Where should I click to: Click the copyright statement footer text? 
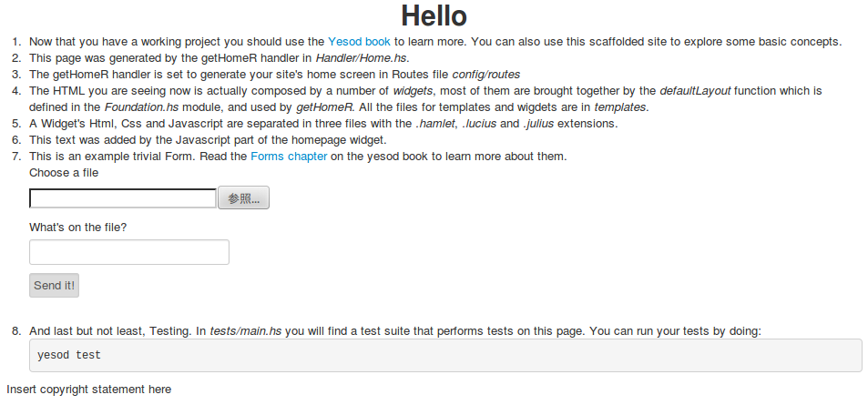click(x=88, y=389)
